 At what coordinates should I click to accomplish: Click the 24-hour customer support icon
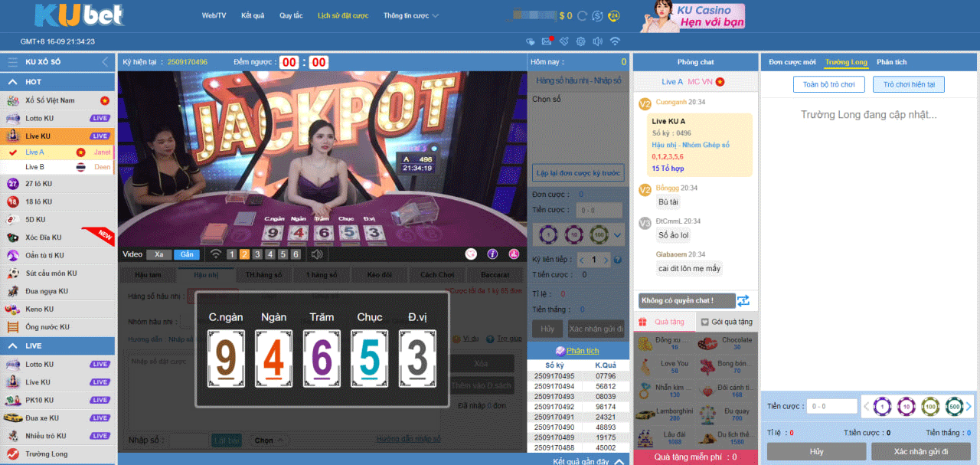(x=614, y=16)
